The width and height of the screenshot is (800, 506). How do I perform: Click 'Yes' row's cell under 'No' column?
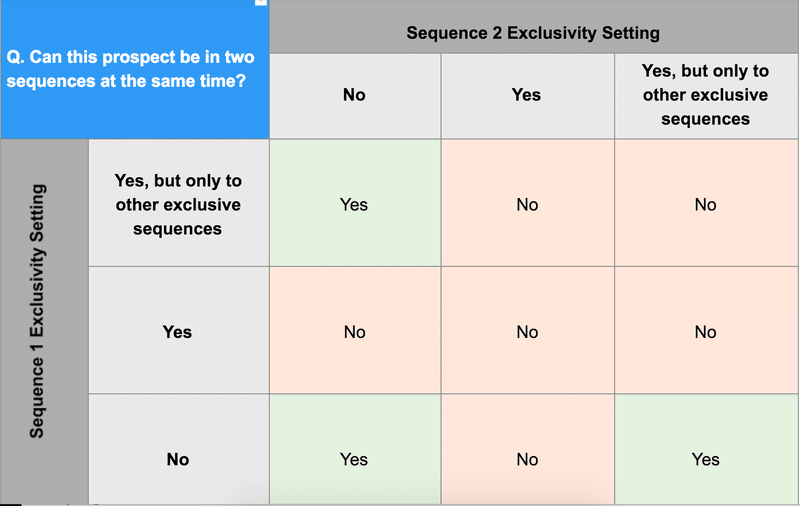pyautogui.click(x=355, y=330)
